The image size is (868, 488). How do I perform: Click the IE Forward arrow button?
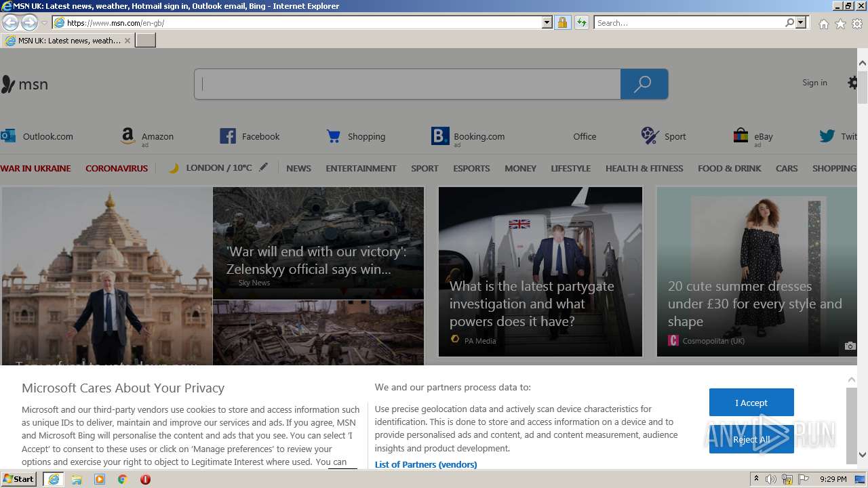coord(29,22)
